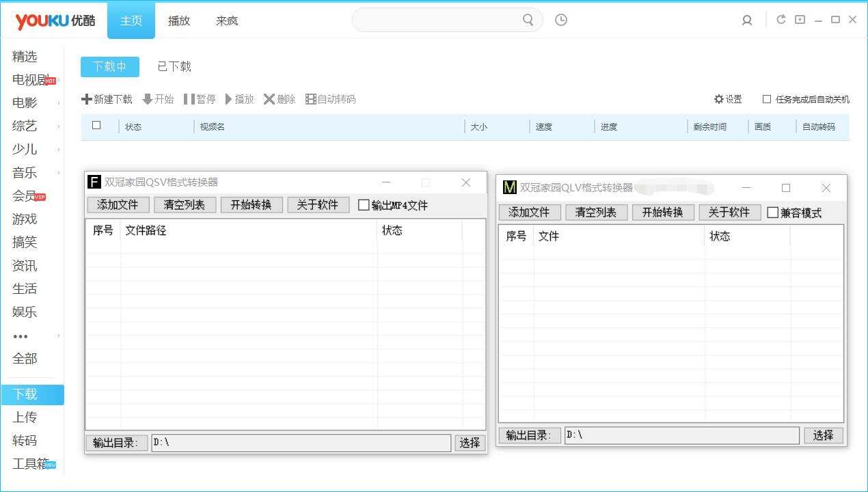Click auto transcode film icon
868x492 pixels.
[311, 99]
